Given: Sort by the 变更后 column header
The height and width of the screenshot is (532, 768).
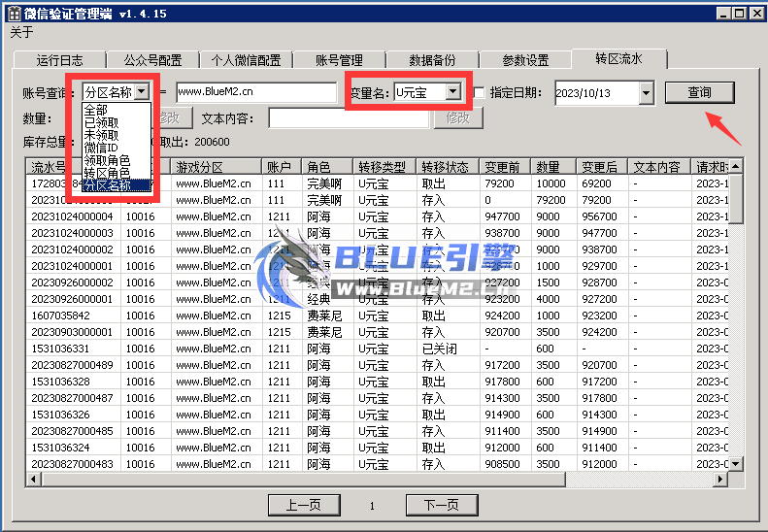Looking at the screenshot, I should [x=602, y=167].
